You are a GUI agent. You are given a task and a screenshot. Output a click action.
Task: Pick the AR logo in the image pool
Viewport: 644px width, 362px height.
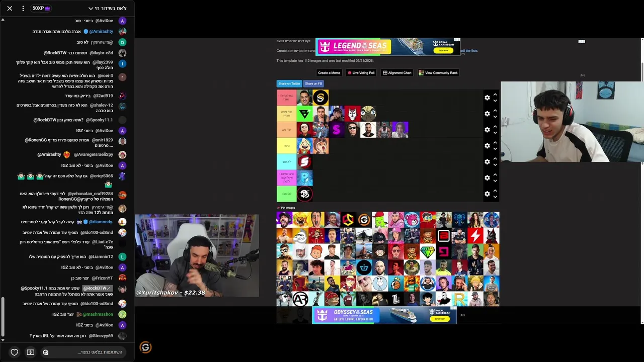(300, 299)
